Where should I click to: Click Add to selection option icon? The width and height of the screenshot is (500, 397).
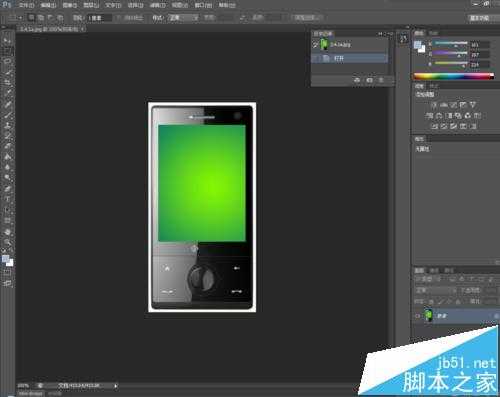41,17
